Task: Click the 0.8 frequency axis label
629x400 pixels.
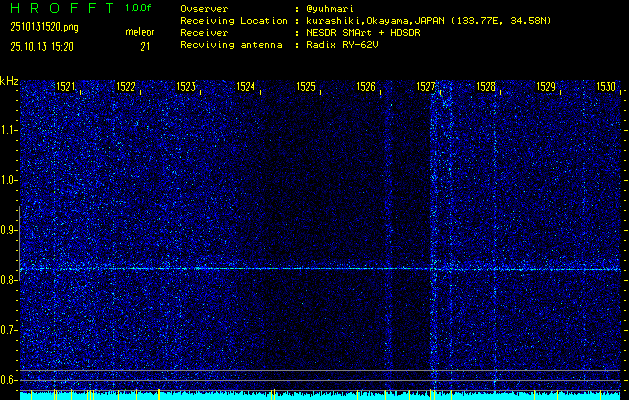Action: (8, 280)
